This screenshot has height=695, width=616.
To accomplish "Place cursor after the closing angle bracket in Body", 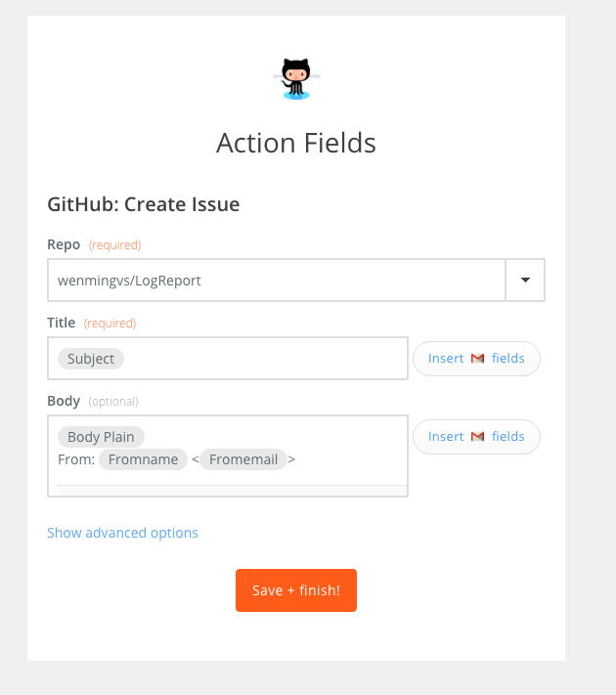I will 296,459.
